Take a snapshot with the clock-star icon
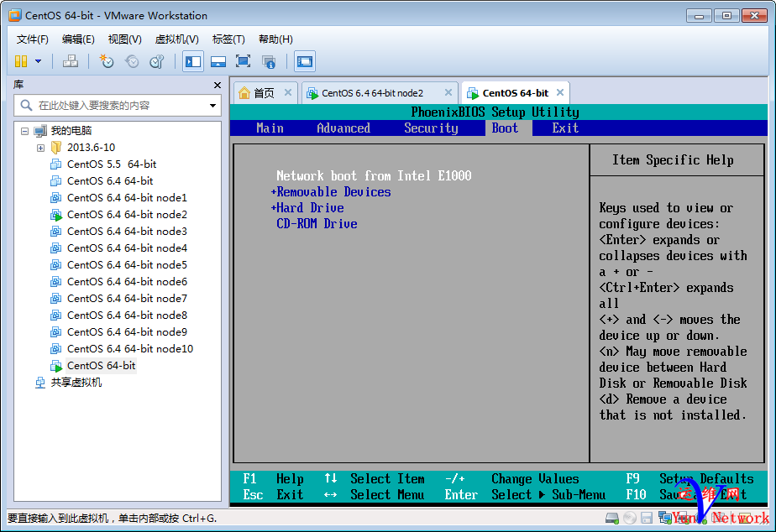 pyautogui.click(x=106, y=61)
